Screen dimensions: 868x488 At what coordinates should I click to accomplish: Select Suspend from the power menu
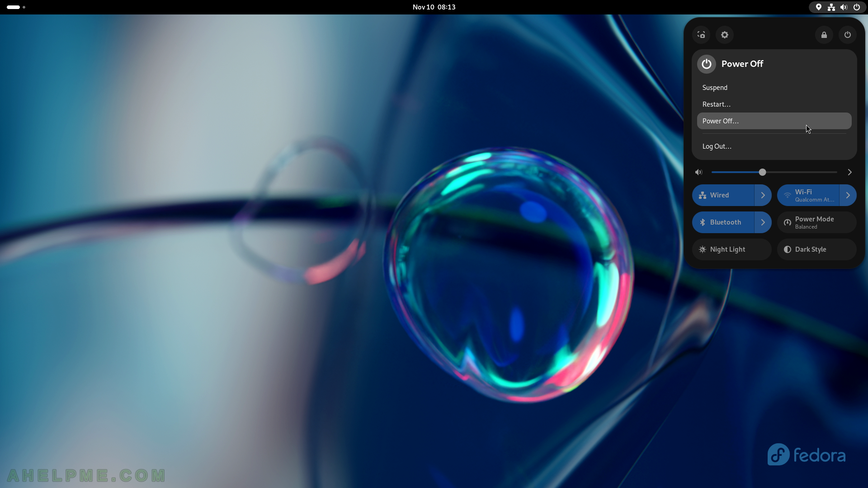pyautogui.click(x=774, y=88)
